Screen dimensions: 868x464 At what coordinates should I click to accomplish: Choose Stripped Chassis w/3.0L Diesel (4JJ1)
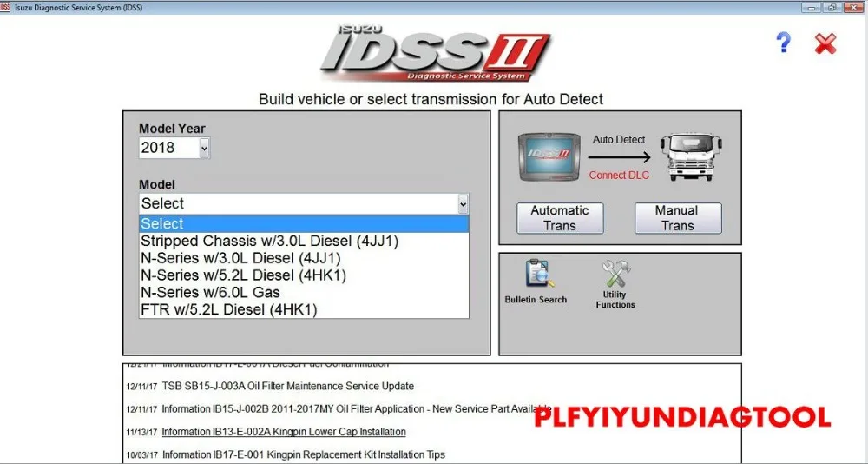304,242
